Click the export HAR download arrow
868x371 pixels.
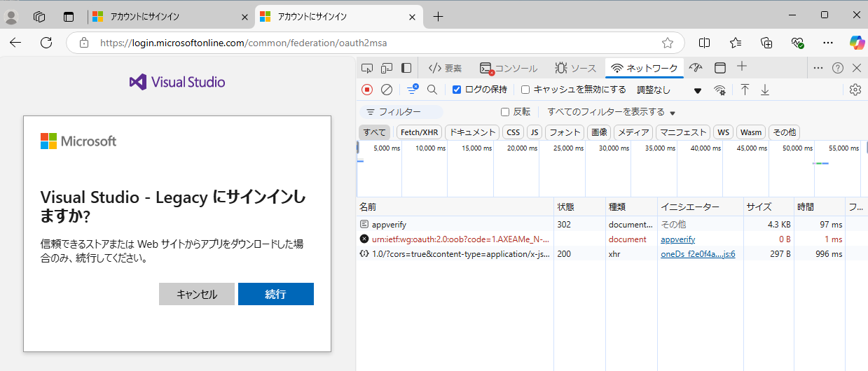coord(765,90)
